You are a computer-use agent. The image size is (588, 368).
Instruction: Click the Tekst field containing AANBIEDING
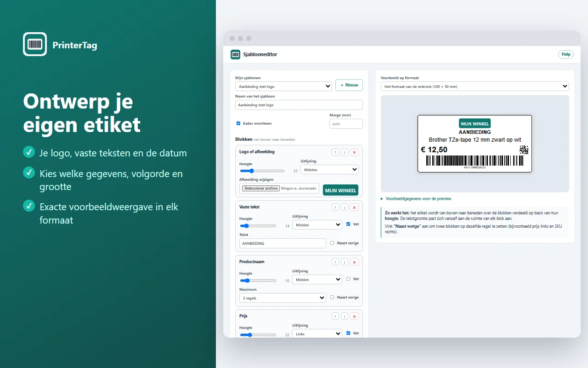[x=283, y=243]
